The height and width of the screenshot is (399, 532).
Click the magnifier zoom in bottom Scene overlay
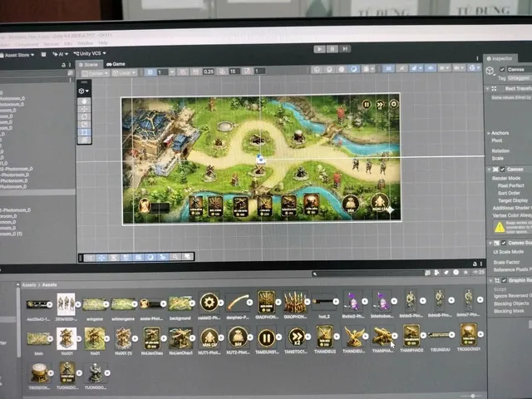coord(175,257)
